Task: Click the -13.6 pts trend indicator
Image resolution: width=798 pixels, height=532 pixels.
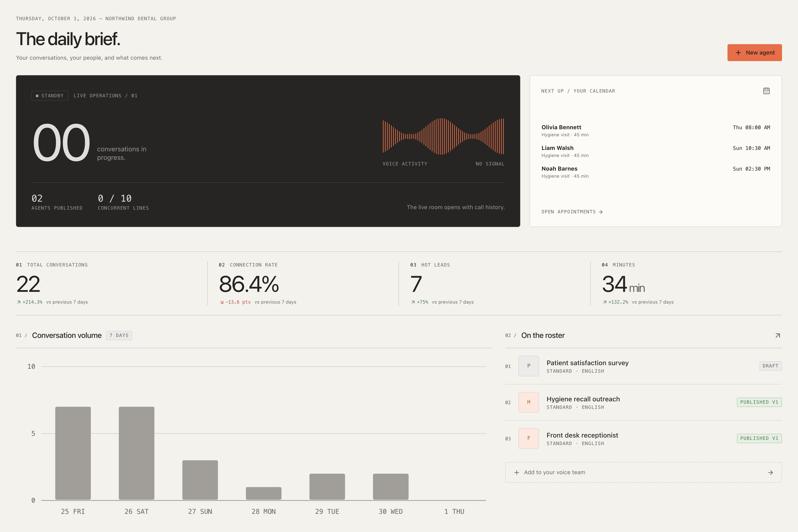Action: (x=235, y=302)
